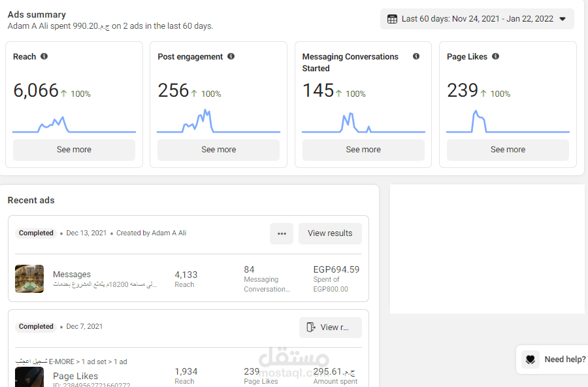Click the Messaging Conversations sparkline chart
This screenshot has width=588, height=387.
click(x=363, y=122)
